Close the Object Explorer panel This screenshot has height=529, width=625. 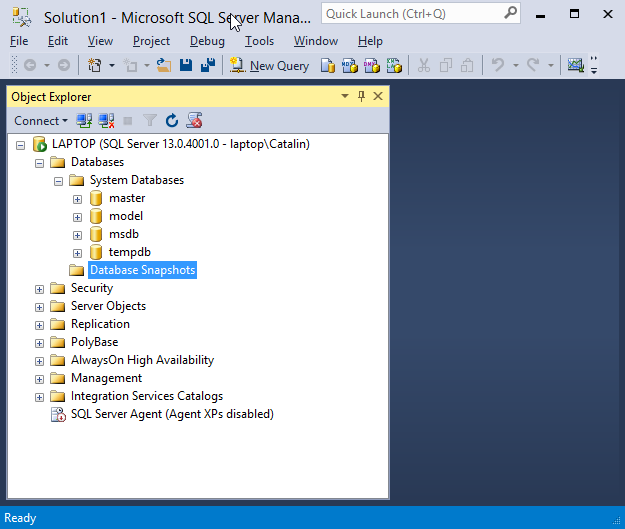[x=378, y=96]
